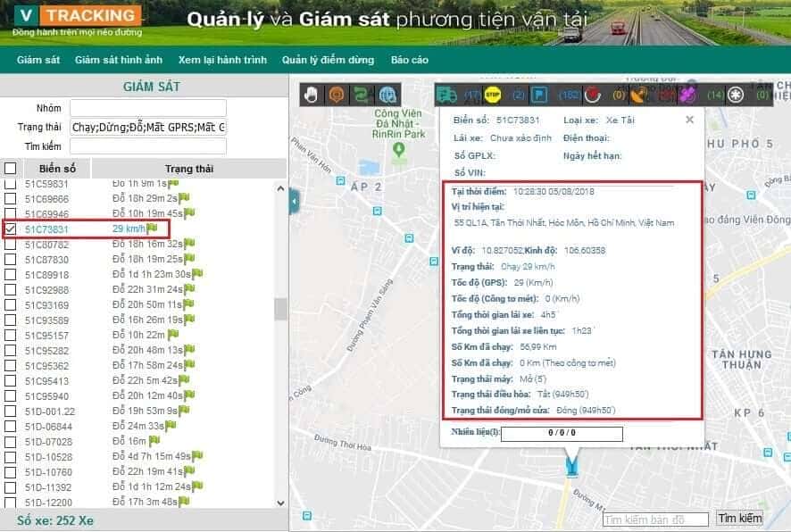Click the purple satellite icon
The image size is (791, 532).
[x=687, y=95]
